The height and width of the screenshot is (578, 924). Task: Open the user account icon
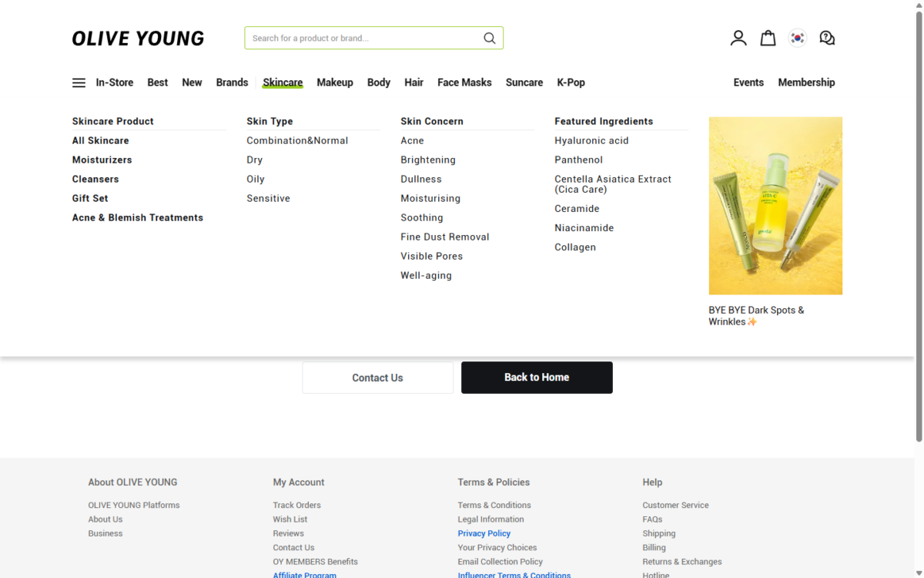(738, 38)
